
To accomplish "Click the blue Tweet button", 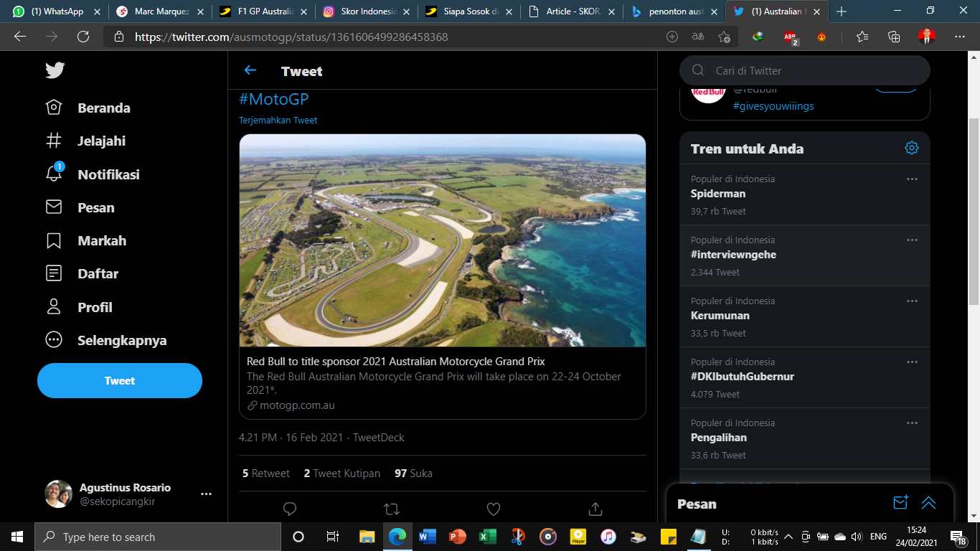I will tap(120, 380).
